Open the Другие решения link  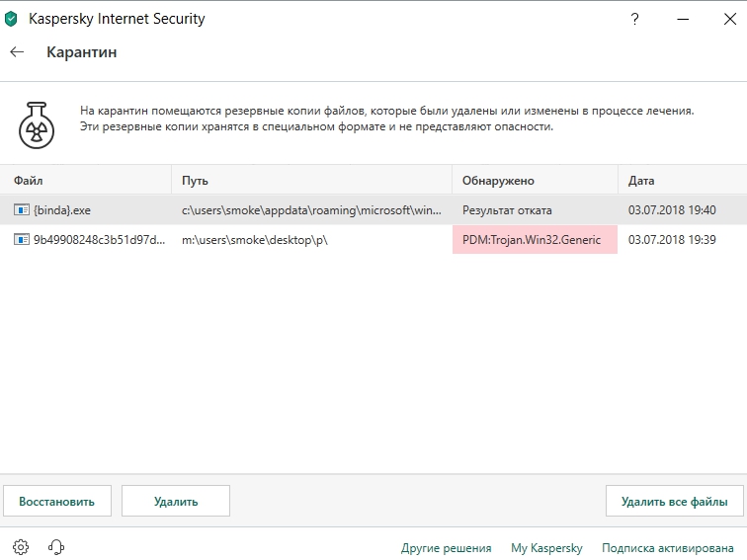click(446, 548)
